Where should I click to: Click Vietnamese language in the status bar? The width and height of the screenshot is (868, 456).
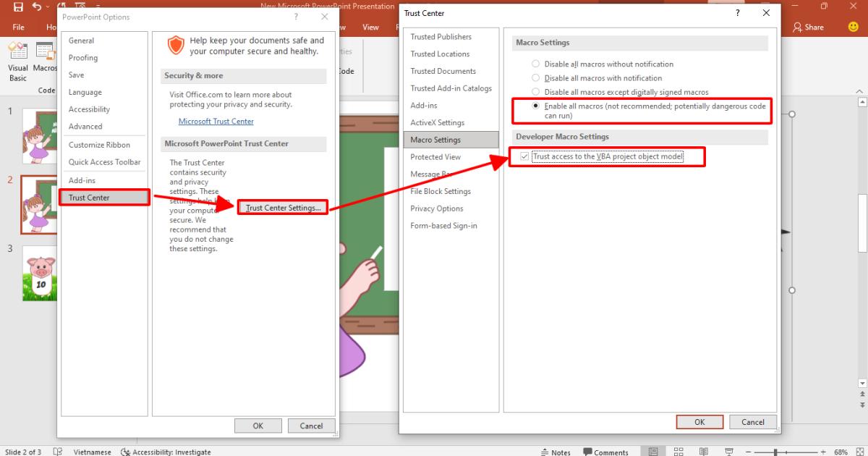(93, 452)
